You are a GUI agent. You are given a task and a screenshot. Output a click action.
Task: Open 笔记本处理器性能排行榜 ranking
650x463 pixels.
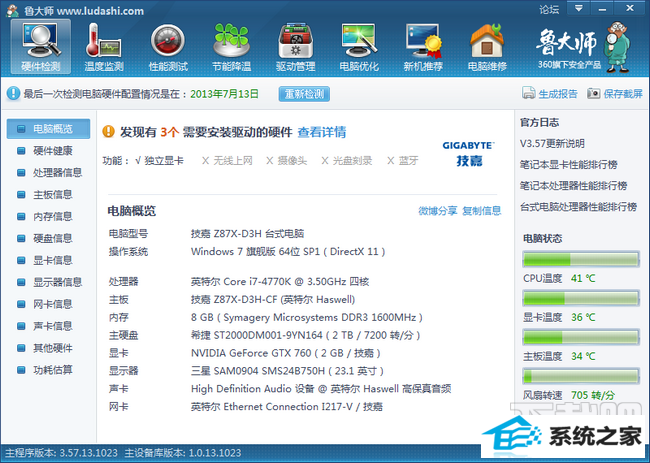[573, 186]
